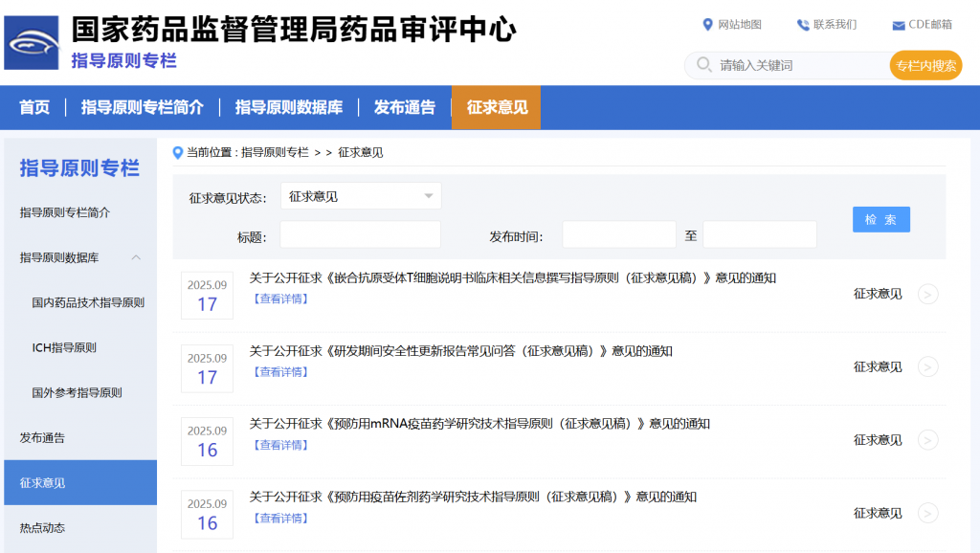Click arrow icon for 嵌合抗原受体T细胞 notice row
The width and height of the screenshot is (980, 553).
point(927,294)
